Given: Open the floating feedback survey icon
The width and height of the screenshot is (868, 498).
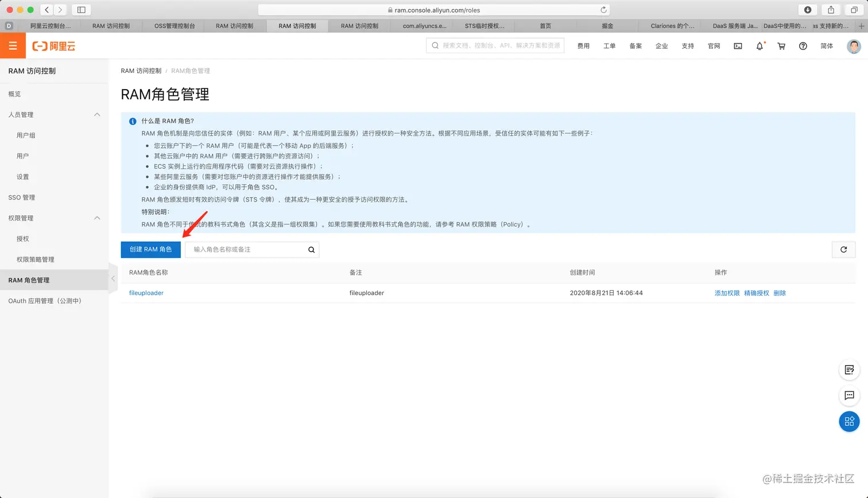Looking at the screenshot, I should [849, 370].
